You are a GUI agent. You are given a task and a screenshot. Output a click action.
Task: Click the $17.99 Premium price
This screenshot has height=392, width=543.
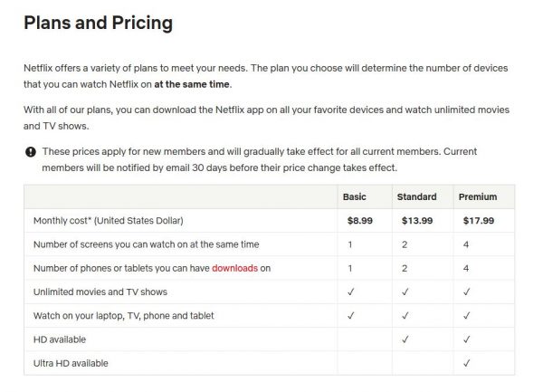coord(479,221)
